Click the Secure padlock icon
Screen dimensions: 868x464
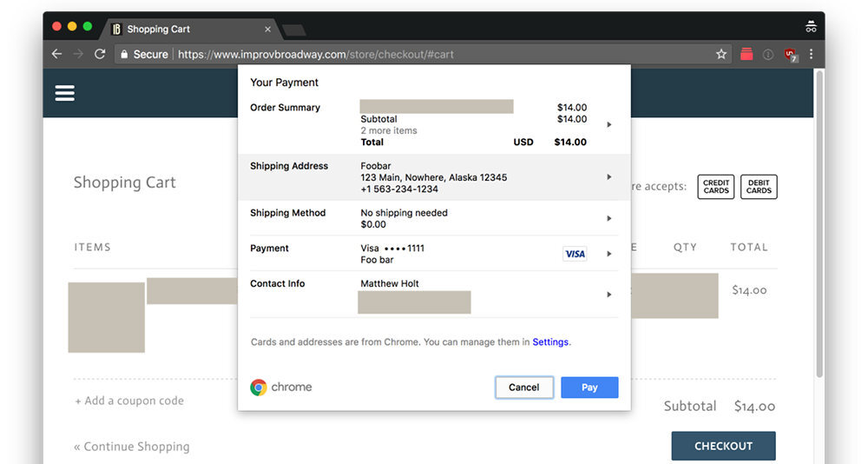(124, 55)
